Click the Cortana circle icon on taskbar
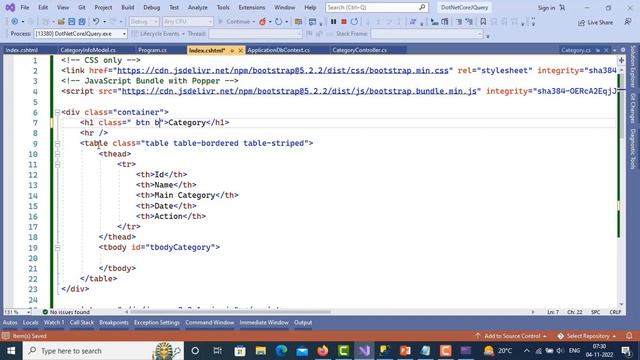640x360 pixels. click(195, 351)
